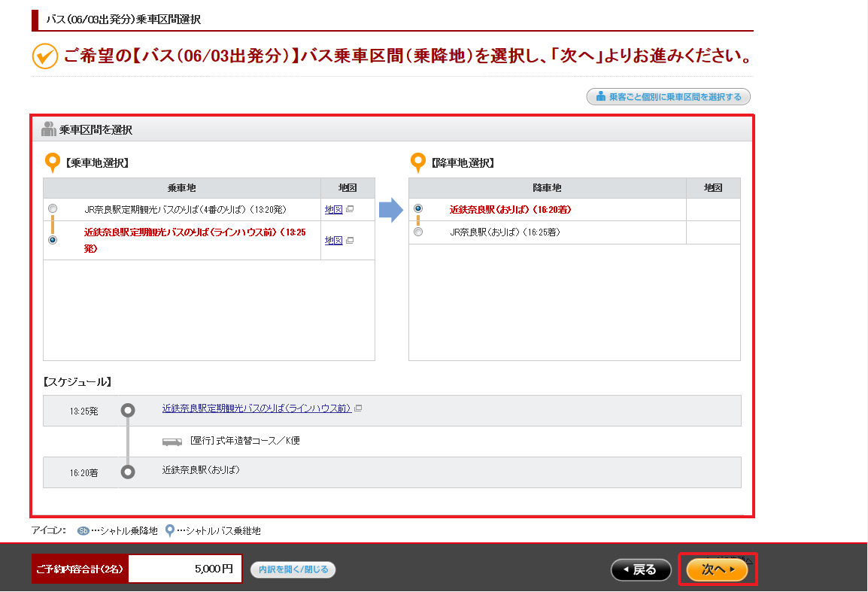The width and height of the screenshot is (868, 592).
Task: Click external window icon beside JR奈良駅 map link
Action: pos(350,209)
